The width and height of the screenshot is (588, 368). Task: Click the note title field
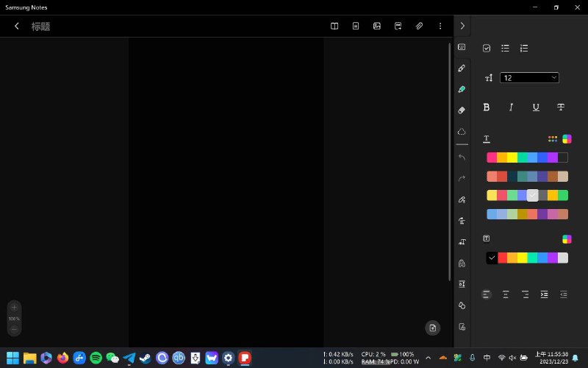pyautogui.click(x=40, y=26)
